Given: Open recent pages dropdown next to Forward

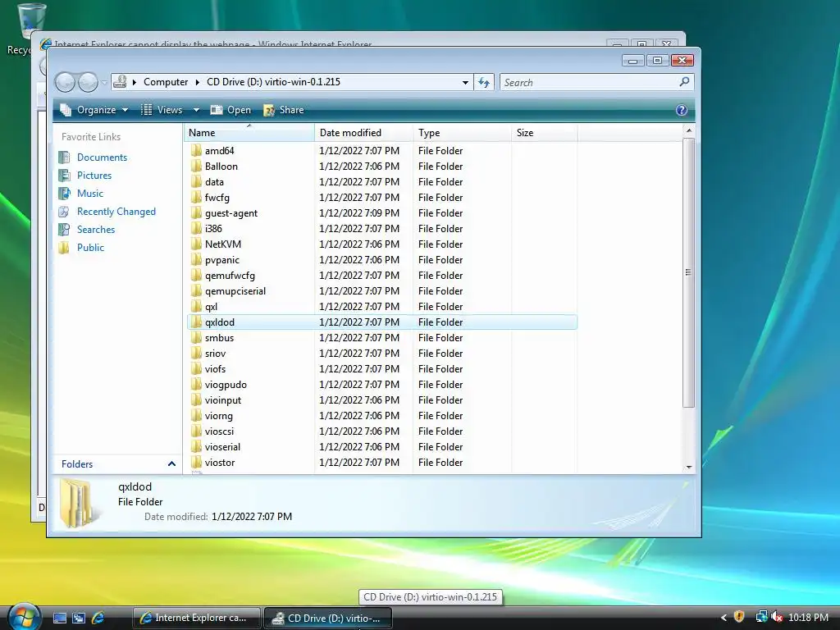Looking at the screenshot, I should (x=104, y=83).
